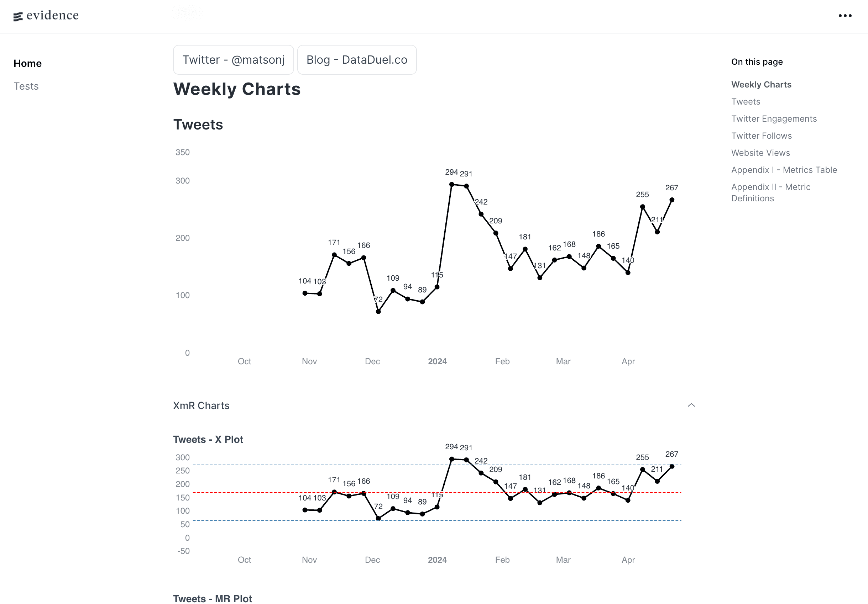Click the 72 lowest point in Tweets chart
Image resolution: width=868 pixels, height=604 pixels.
[378, 312]
